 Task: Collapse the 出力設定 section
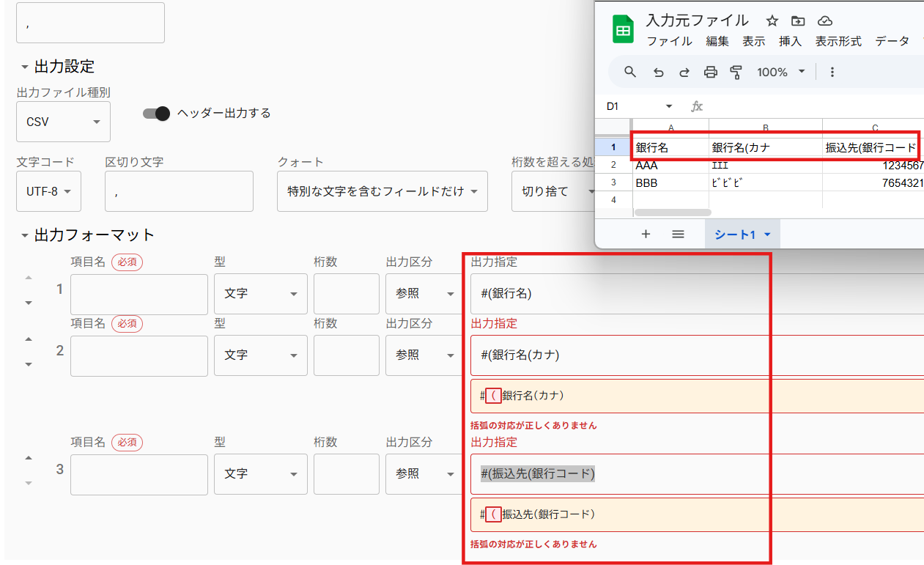coord(24,67)
